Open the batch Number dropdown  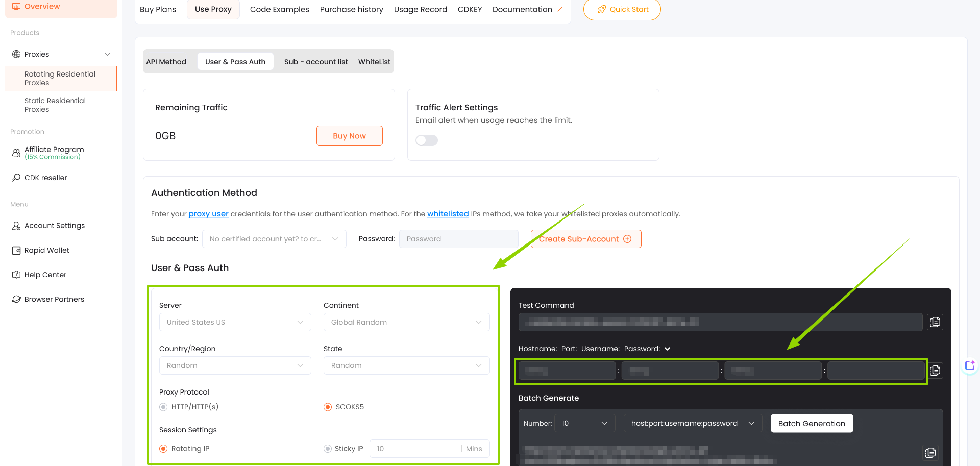click(x=584, y=423)
